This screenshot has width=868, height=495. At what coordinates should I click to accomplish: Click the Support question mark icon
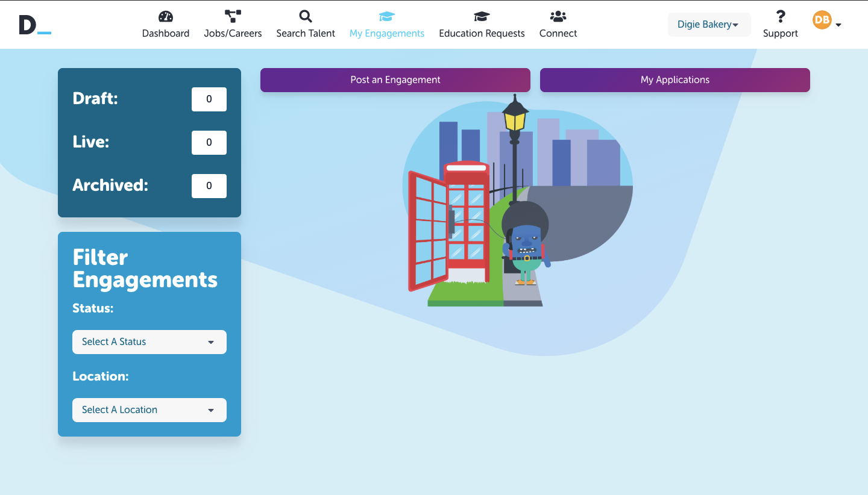click(x=781, y=16)
